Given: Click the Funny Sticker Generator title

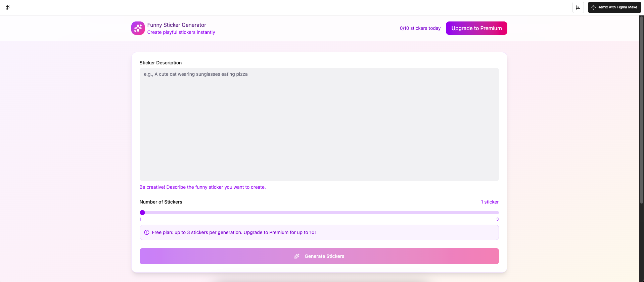Looking at the screenshot, I should coord(177,25).
